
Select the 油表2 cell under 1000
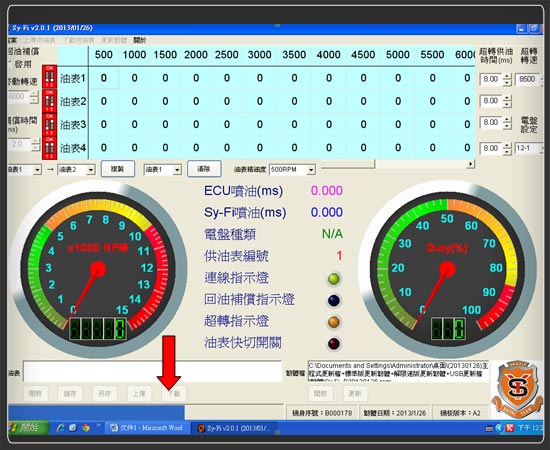(x=135, y=101)
